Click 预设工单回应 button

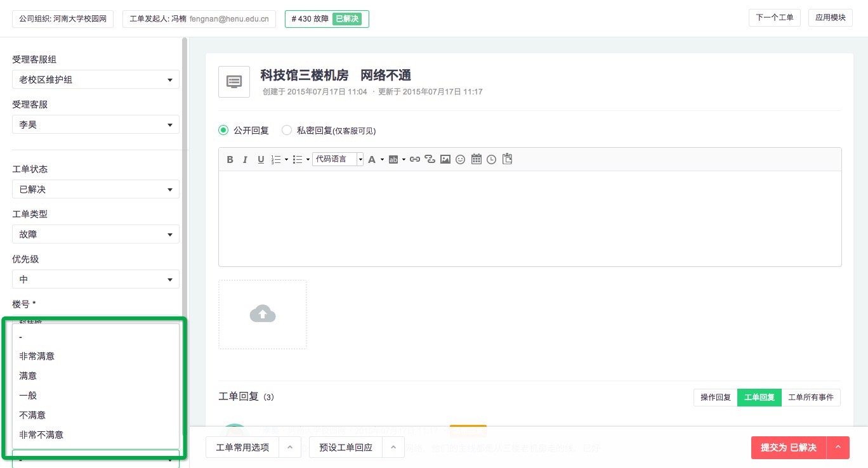[346, 447]
